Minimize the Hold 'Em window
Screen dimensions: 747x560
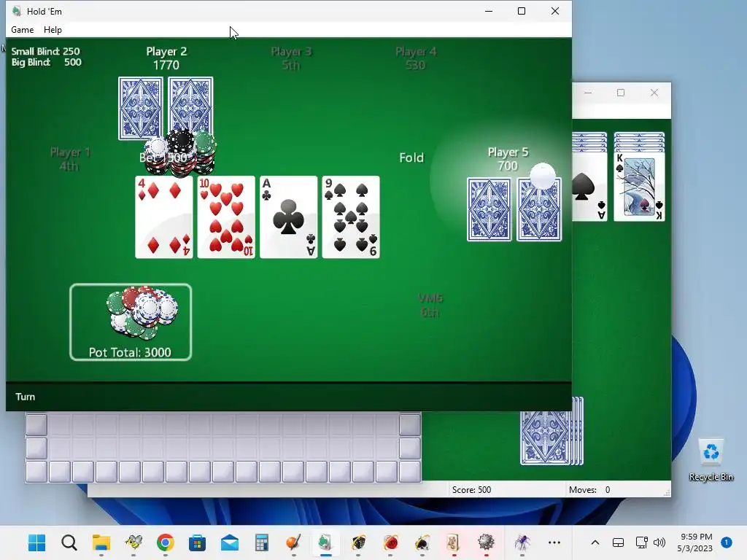(x=488, y=11)
